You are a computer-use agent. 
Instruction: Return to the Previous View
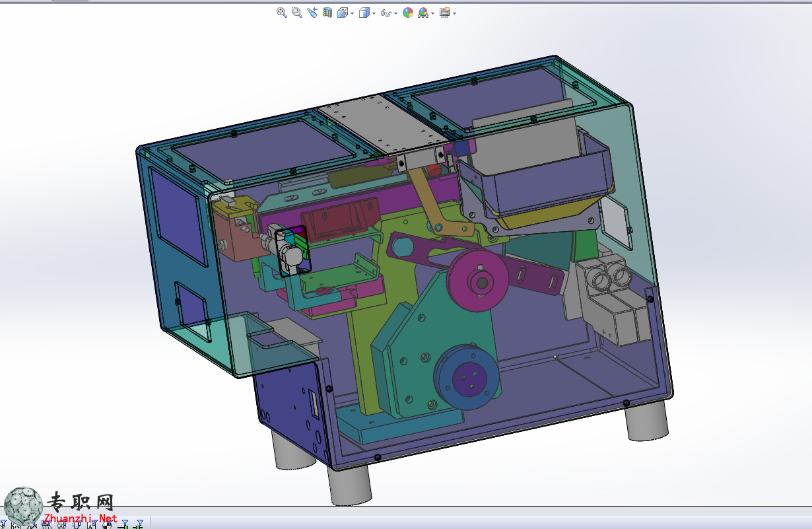(x=312, y=13)
